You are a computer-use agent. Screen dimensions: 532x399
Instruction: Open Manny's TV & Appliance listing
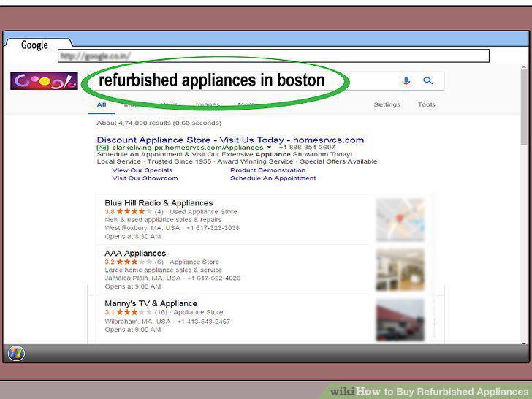pos(151,303)
